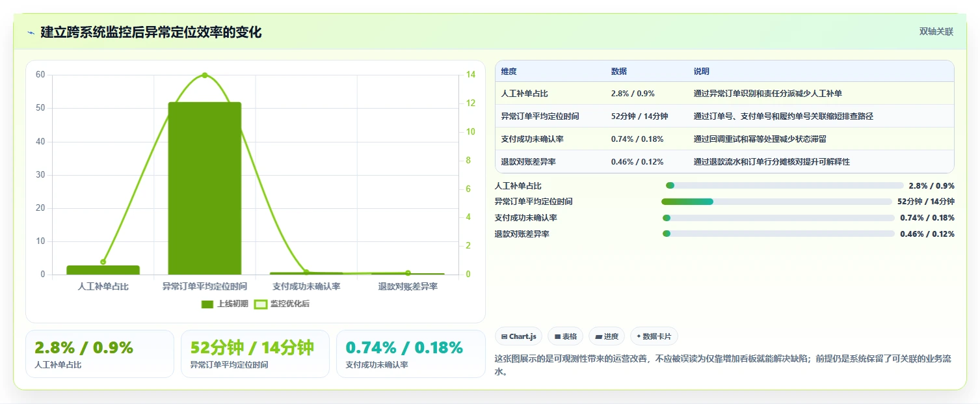Click the 52分钟 / 14分钟 value beside progress bar
The height and width of the screenshot is (404, 980).
(x=926, y=202)
